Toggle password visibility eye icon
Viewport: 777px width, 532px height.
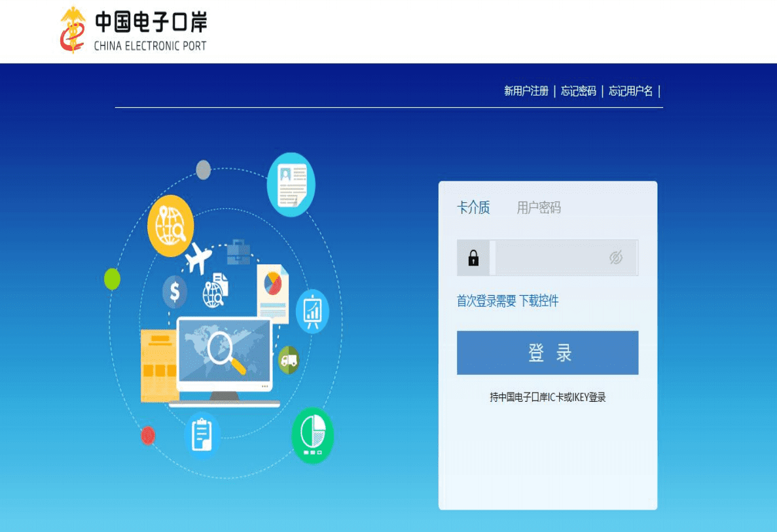tap(615, 258)
